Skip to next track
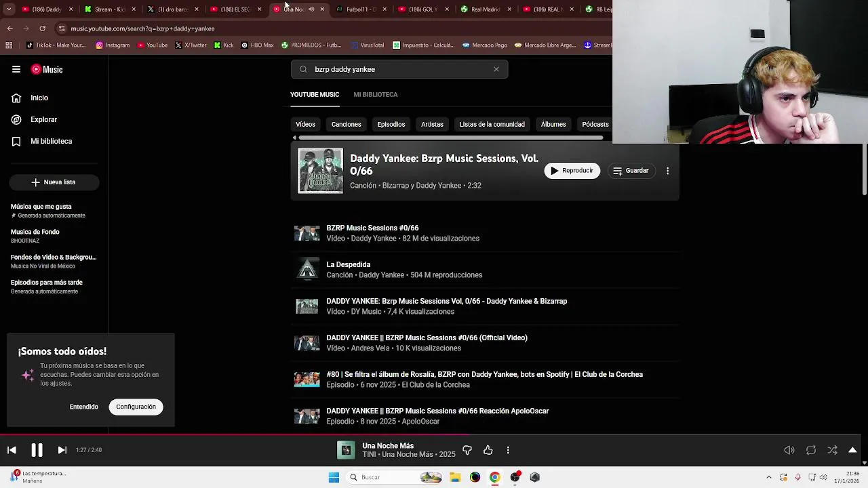Screen dimensions: 868x488 pos(62,450)
